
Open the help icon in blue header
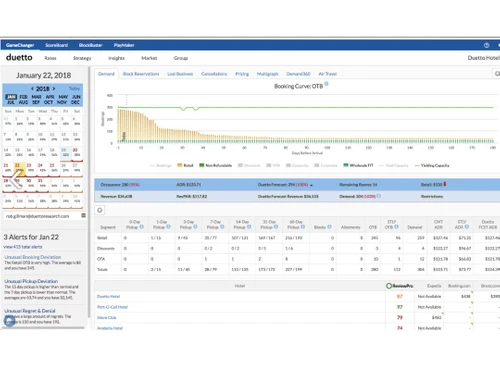487,45
